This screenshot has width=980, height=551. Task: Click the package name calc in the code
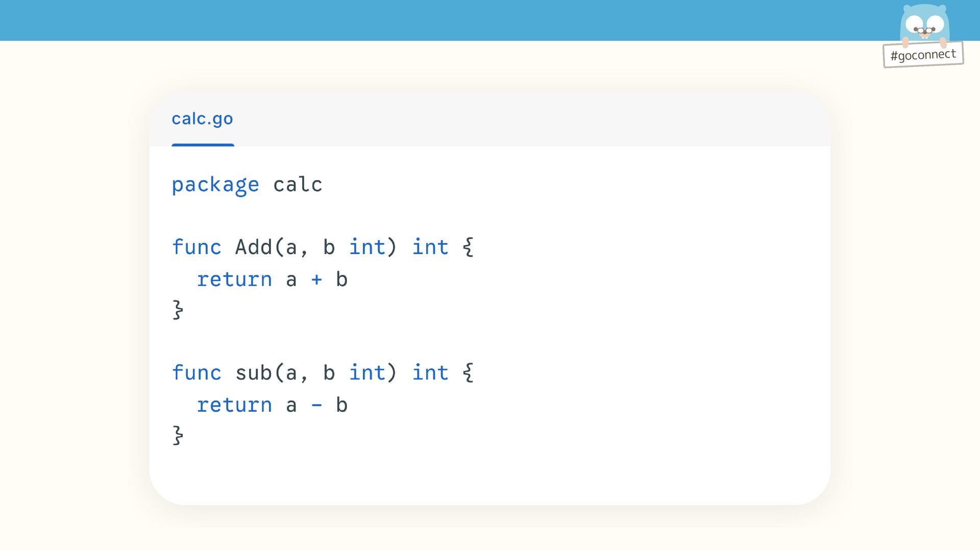298,185
